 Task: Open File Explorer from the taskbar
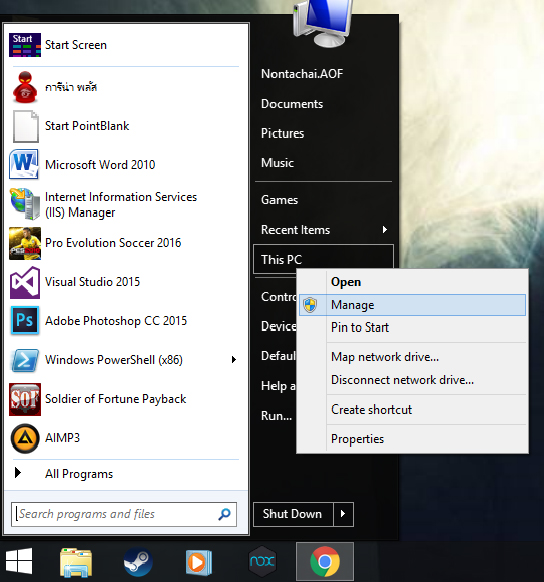click(76, 562)
